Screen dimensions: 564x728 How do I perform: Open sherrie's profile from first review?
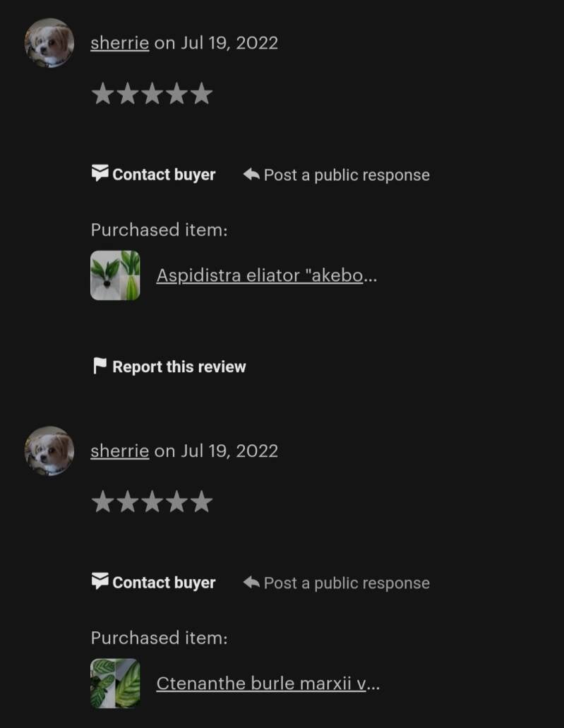120,43
